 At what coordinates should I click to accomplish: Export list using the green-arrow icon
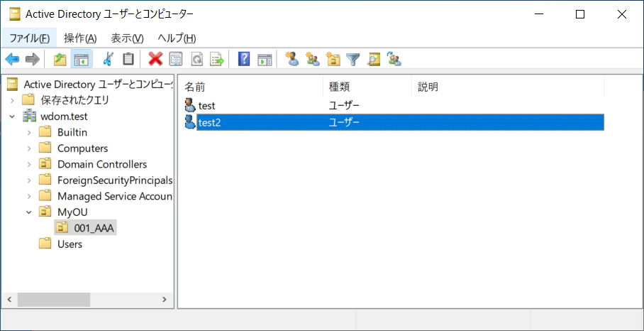[x=217, y=59]
